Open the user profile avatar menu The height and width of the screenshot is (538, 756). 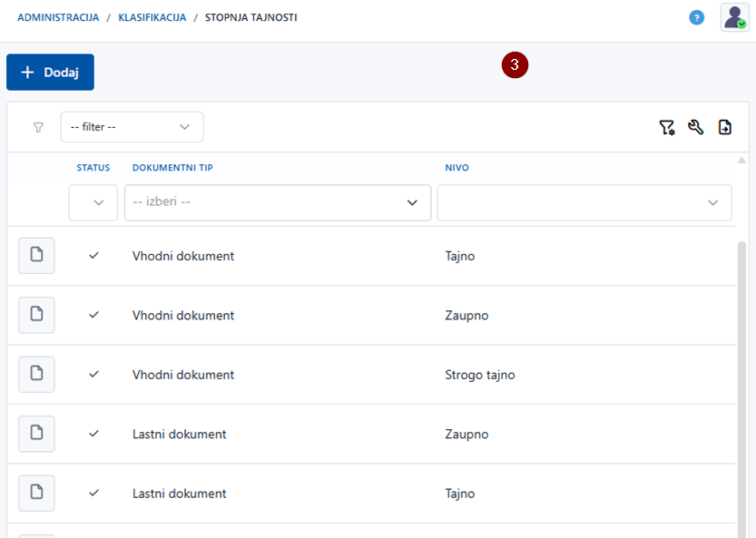734,17
